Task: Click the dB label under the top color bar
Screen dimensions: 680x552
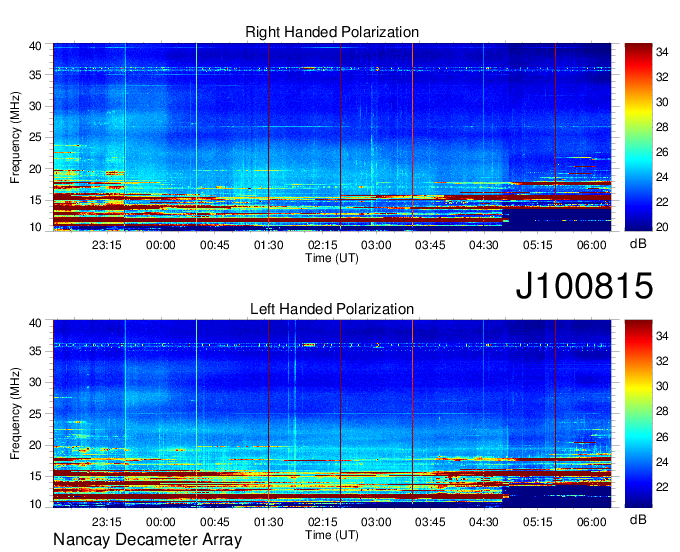Action: click(x=638, y=244)
